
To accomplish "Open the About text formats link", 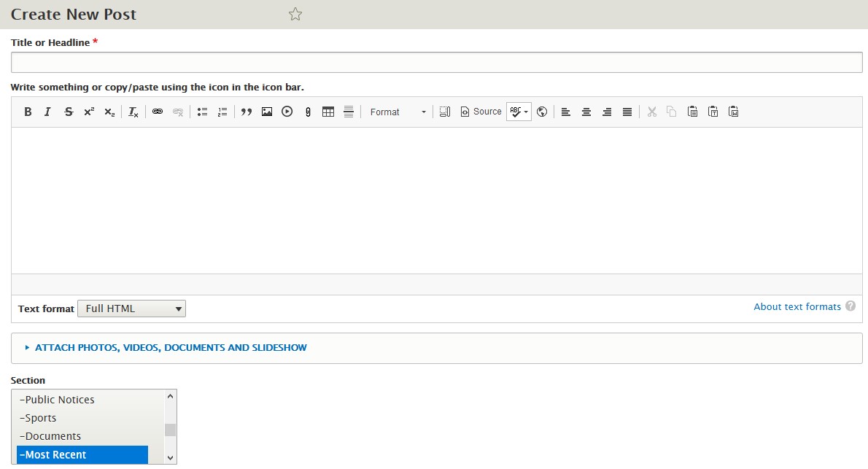I will [797, 307].
